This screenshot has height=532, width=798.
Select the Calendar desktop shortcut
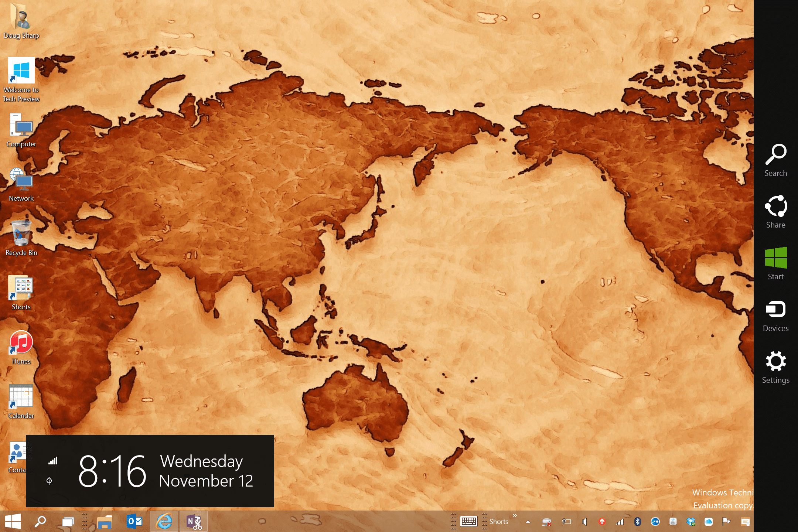[x=21, y=402]
